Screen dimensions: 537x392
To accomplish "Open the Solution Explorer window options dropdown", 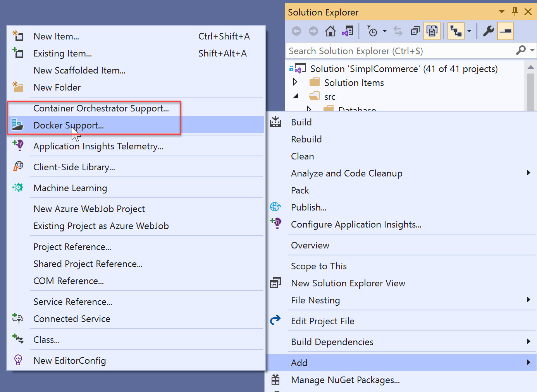I will click(502, 12).
